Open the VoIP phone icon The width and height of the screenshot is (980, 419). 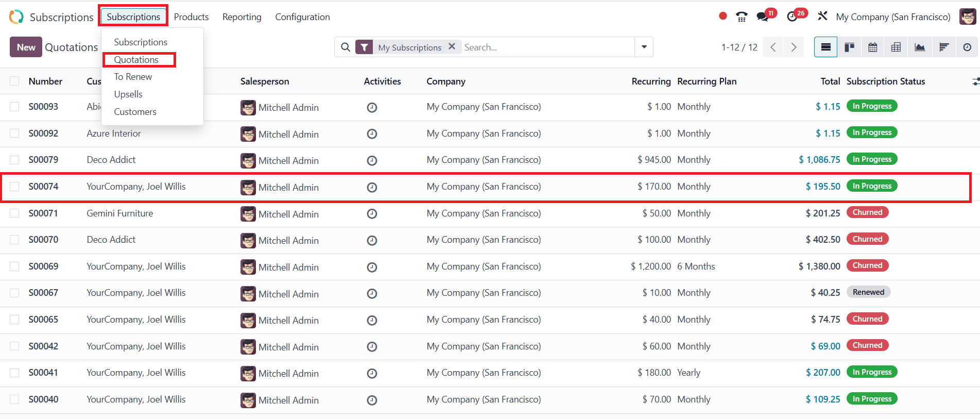point(742,16)
